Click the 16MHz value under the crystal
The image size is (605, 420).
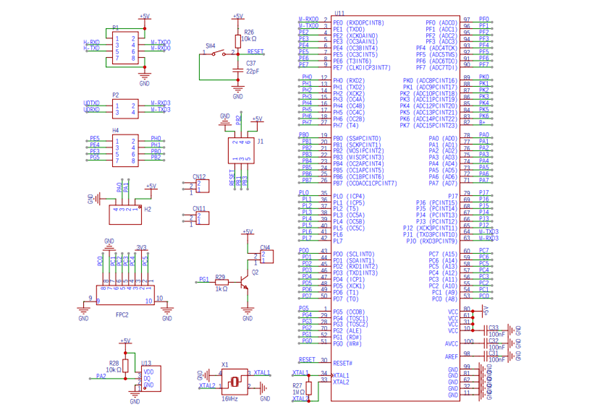click(230, 398)
